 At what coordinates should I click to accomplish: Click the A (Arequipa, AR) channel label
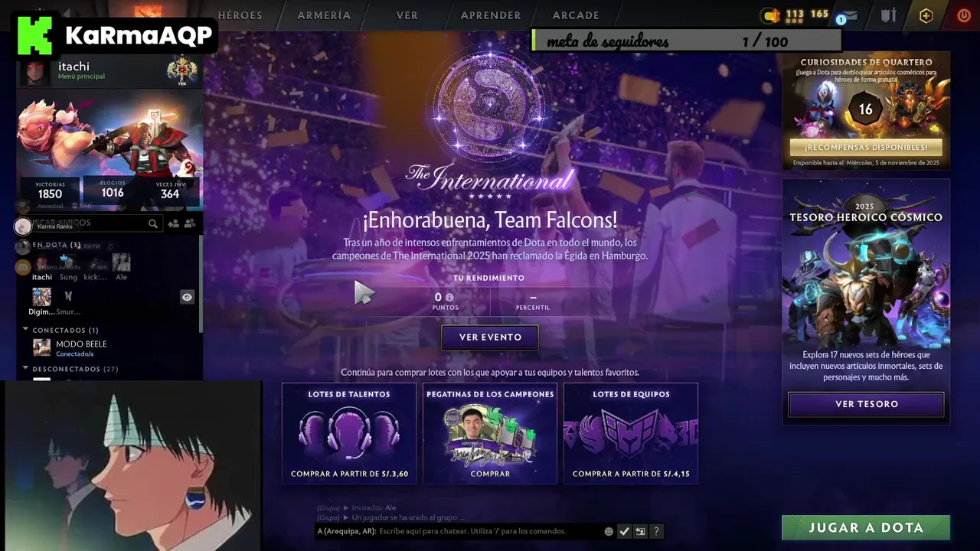[x=346, y=531]
